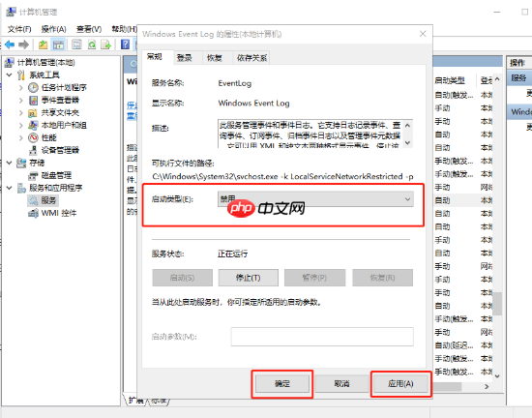This screenshot has height=418, width=532.
Task: Select the 计算机管理(本地) root node
Action: [45, 63]
